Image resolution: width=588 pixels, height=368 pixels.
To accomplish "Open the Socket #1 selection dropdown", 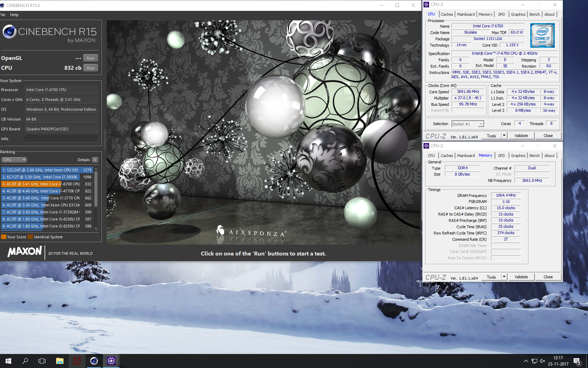I will (x=468, y=124).
